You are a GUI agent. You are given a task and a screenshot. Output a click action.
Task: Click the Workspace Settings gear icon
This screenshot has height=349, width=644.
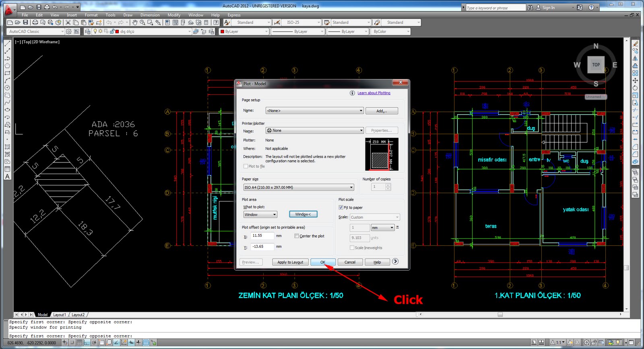coord(69,31)
